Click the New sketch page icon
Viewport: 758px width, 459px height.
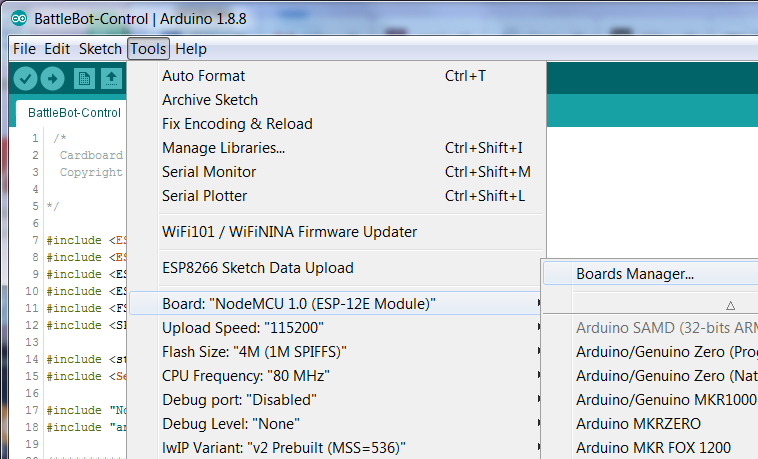pos(84,78)
